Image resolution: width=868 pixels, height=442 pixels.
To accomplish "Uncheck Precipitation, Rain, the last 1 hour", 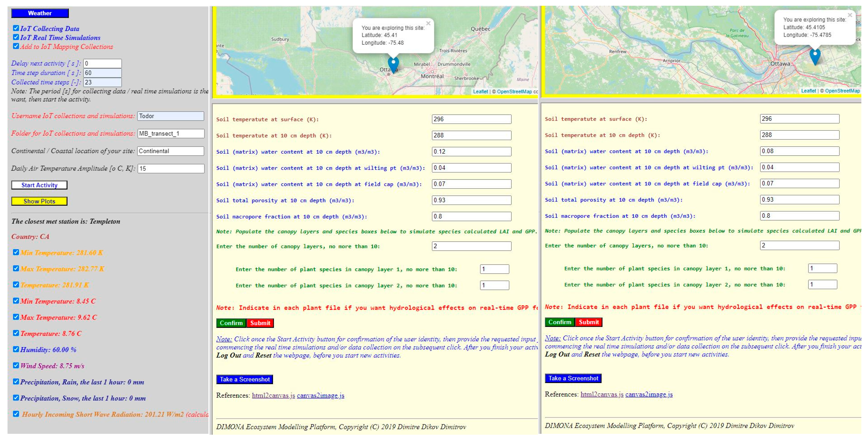I will [x=16, y=381].
